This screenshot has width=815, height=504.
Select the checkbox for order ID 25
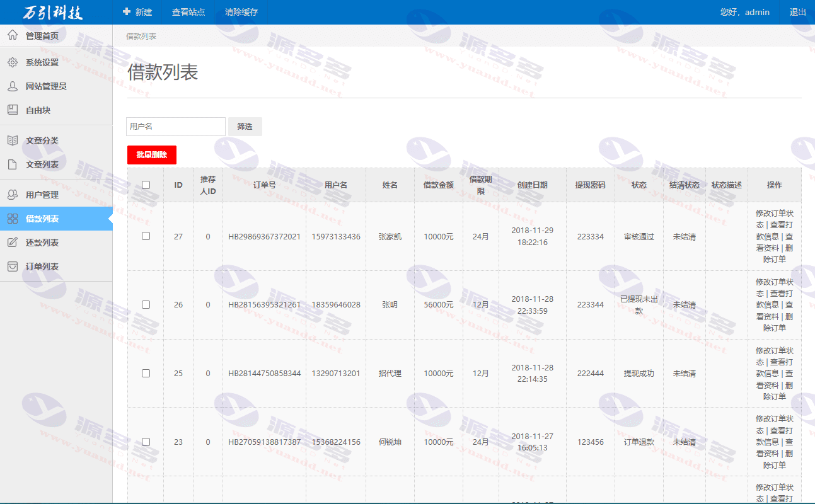(x=146, y=373)
